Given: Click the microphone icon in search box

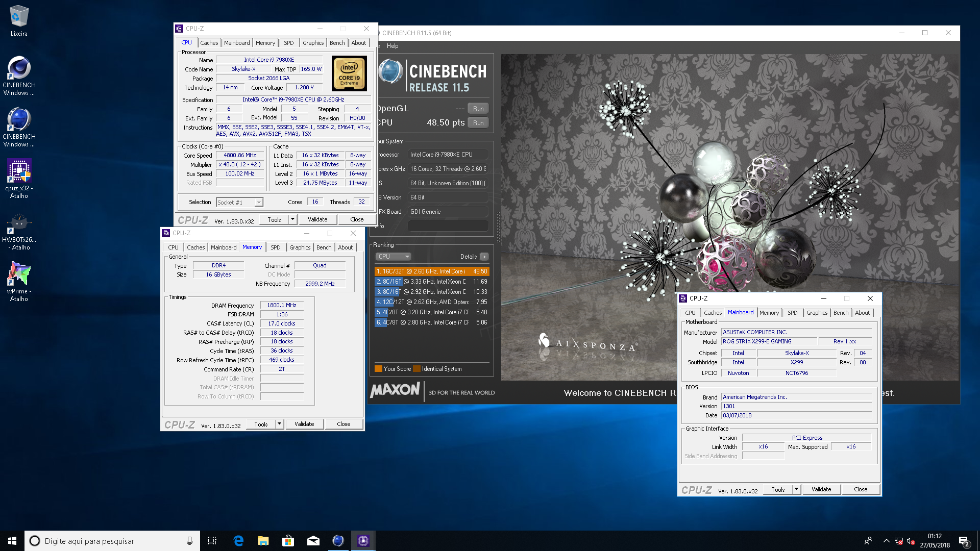Looking at the screenshot, I should [x=189, y=541].
